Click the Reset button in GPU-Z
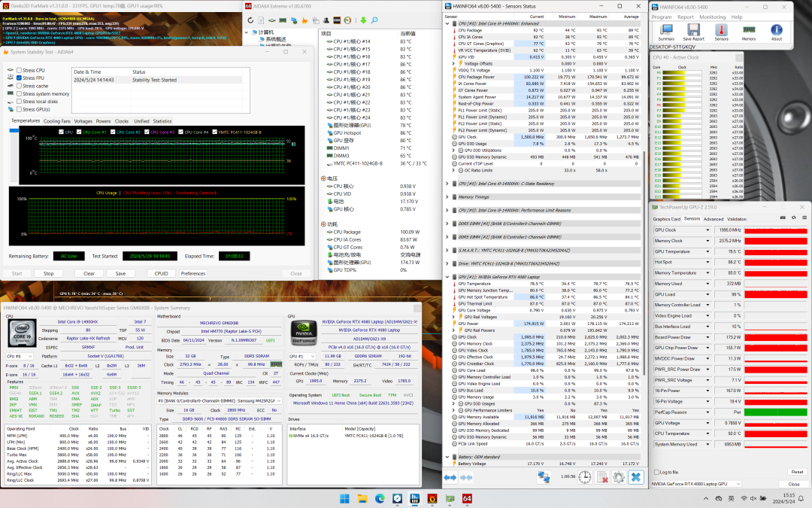Image resolution: width=812 pixels, height=508 pixels. click(796, 472)
